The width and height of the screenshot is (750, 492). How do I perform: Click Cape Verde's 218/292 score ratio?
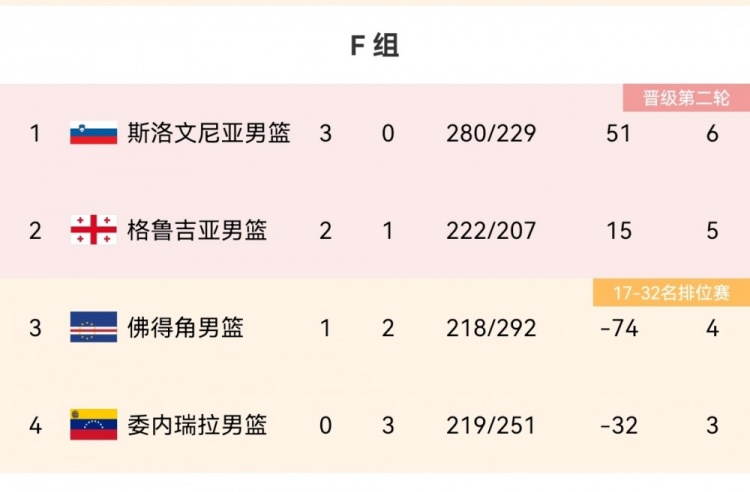[491, 328]
